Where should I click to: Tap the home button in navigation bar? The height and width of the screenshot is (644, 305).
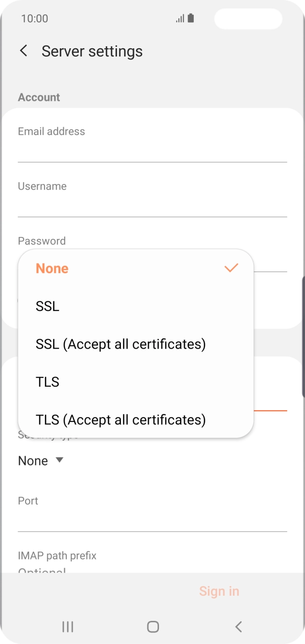click(x=152, y=627)
